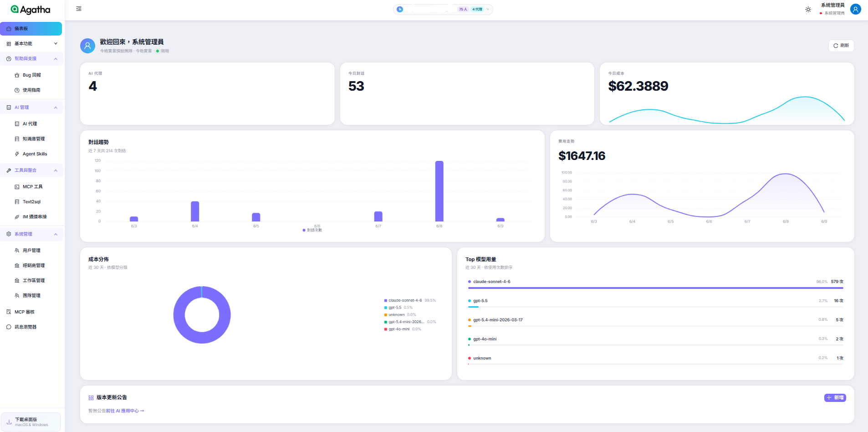This screenshot has width=868, height=432.
Task: Open Bug 回報 in the sidebar
Action: tap(32, 75)
